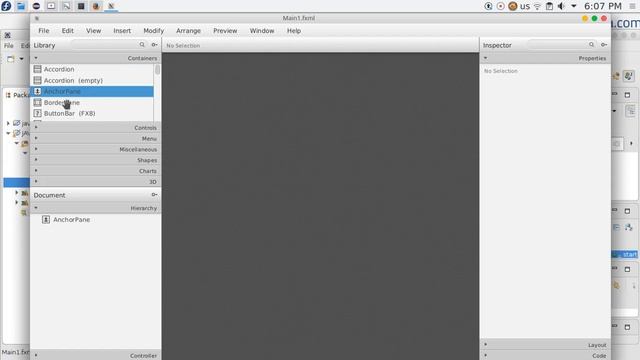Click the AnchorPane library item icon

coord(38,91)
